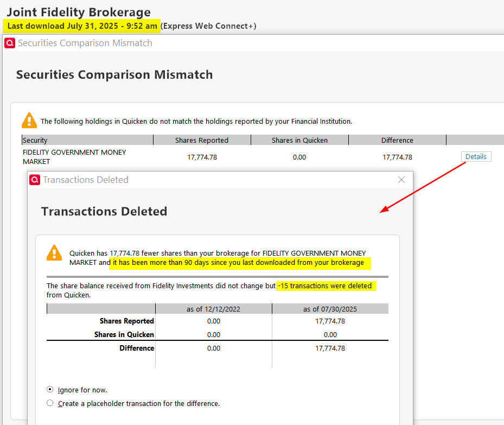504x425 pixels.
Task: Click 'Difference' row label in dialog table
Action: 137,348
